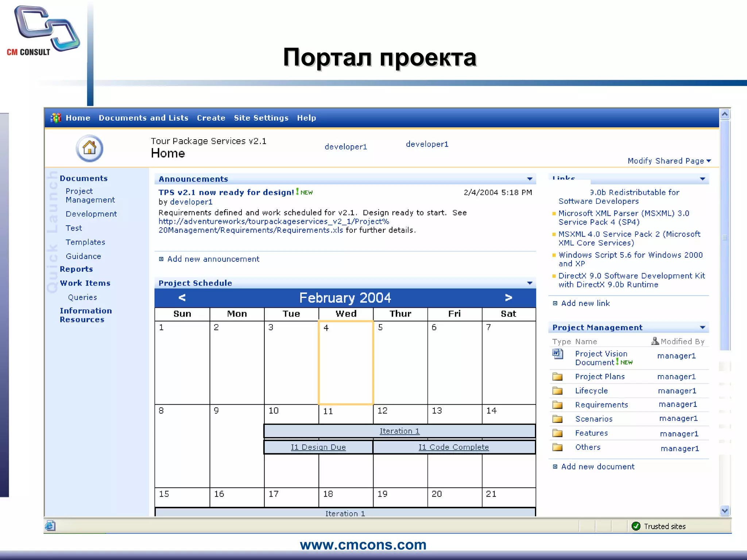The width and height of the screenshot is (747, 560).
Task: Click the highlighted February 4 calendar cell
Action: point(346,363)
